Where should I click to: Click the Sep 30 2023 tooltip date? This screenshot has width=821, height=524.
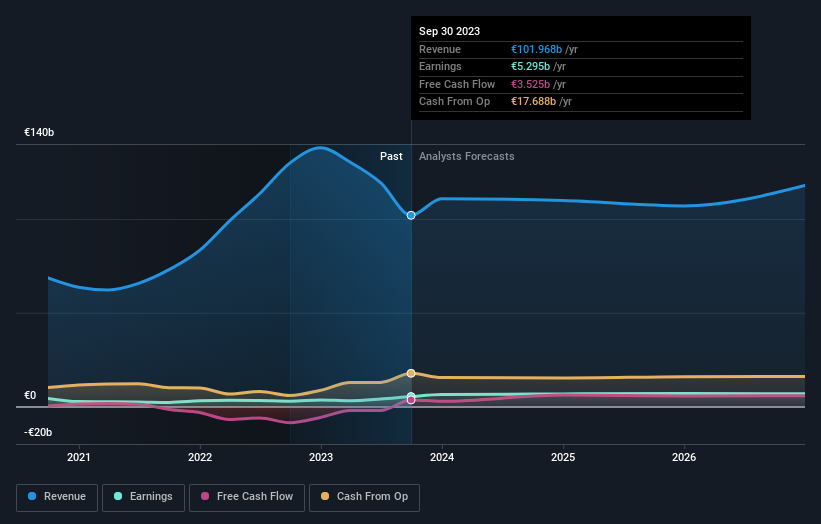pyautogui.click(x=449, y=31)
